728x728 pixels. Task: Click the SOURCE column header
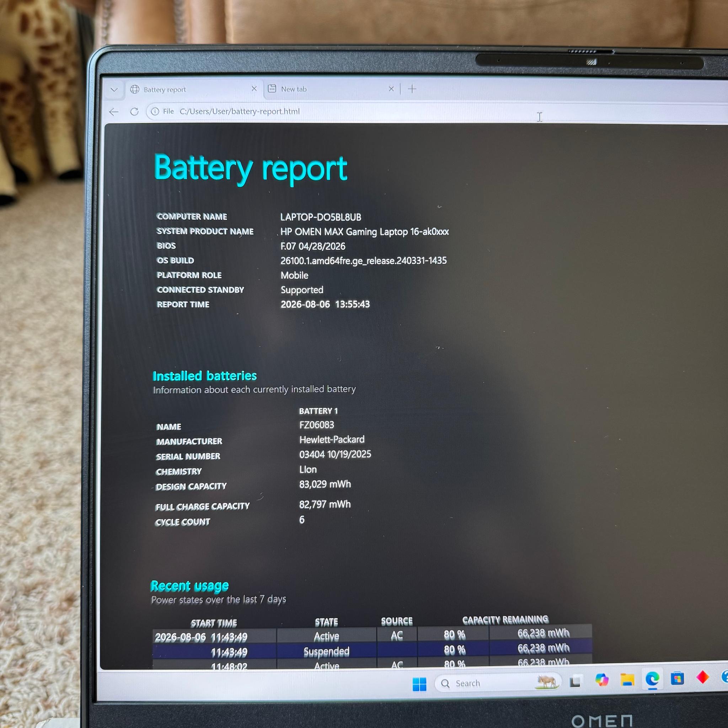click(x=397, y=621)
